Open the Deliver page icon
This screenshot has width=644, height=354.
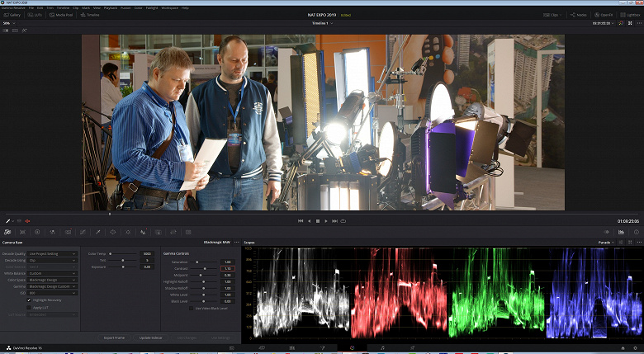[x=412, y=347]
